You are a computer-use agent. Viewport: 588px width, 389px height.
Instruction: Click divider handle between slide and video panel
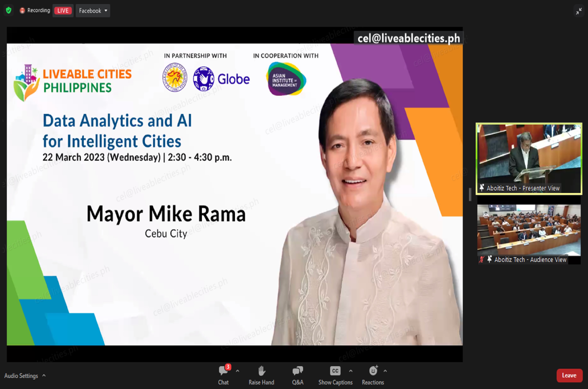470,194
